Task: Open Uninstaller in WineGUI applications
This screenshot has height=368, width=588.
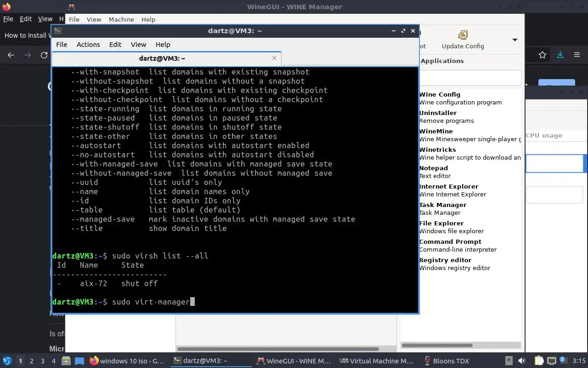Action: coord(470,117)
